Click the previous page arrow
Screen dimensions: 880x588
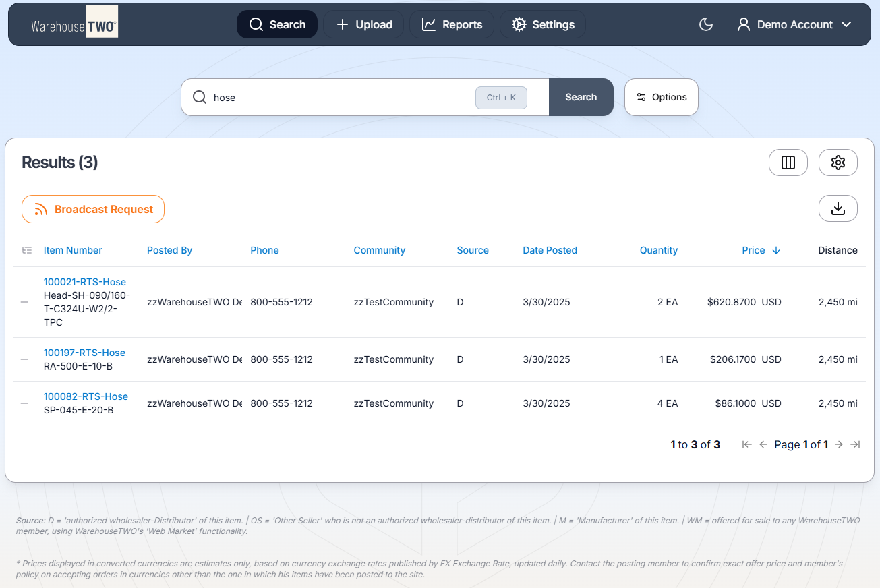[763, 444]
